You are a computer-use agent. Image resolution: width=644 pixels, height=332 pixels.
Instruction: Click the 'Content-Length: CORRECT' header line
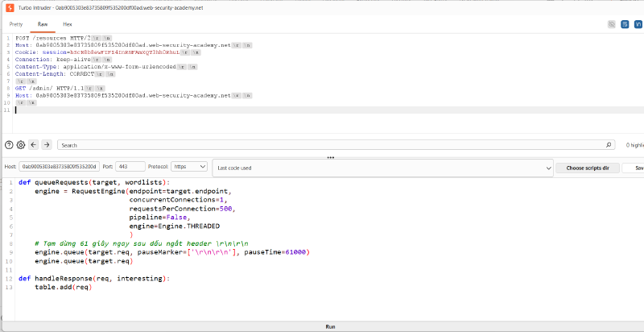[55, 74]
